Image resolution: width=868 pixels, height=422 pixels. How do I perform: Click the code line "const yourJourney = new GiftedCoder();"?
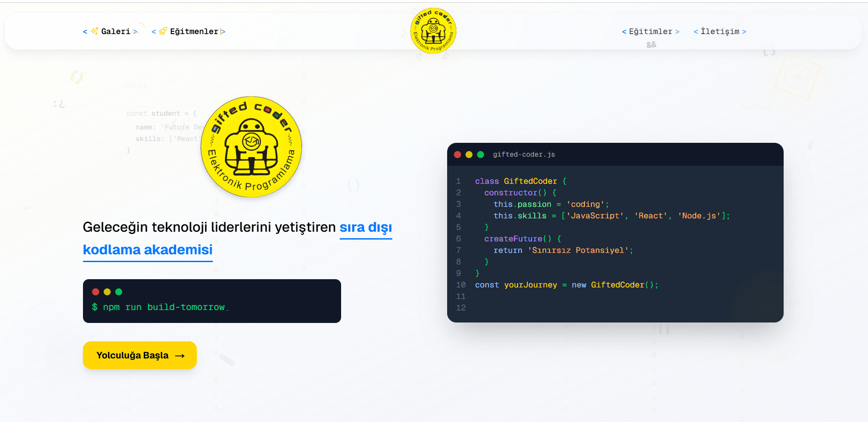(567, 285)
